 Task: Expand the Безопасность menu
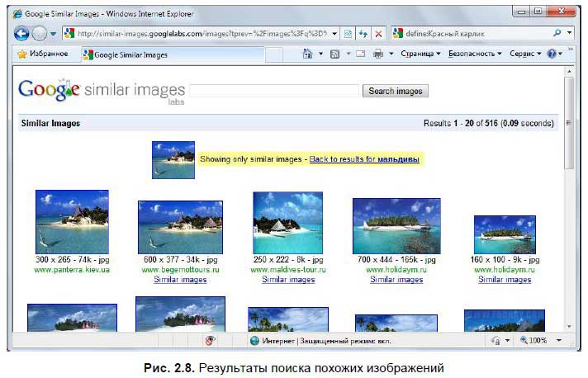[x=474, y=54]
